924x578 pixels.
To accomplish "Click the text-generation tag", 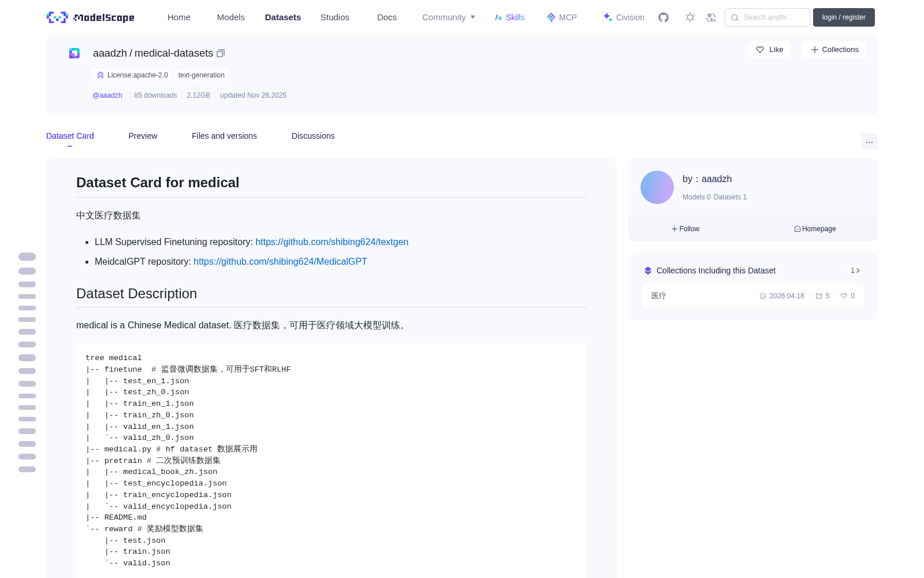I will pos(201,75).
